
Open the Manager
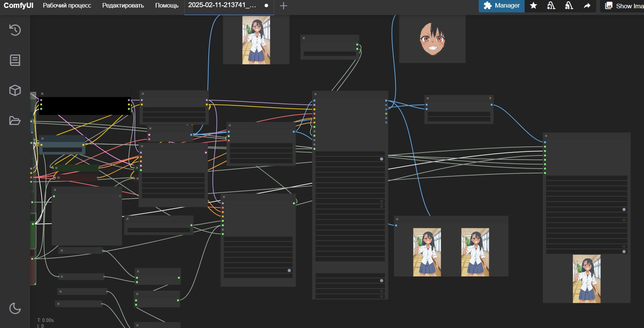tap(502, 6)
